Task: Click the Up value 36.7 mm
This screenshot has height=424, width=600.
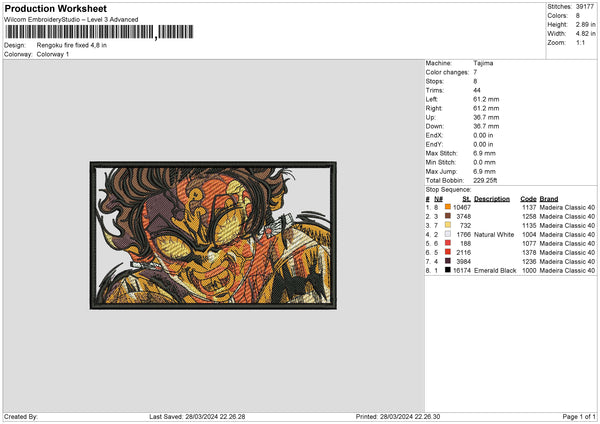Action: coord(486,117)
